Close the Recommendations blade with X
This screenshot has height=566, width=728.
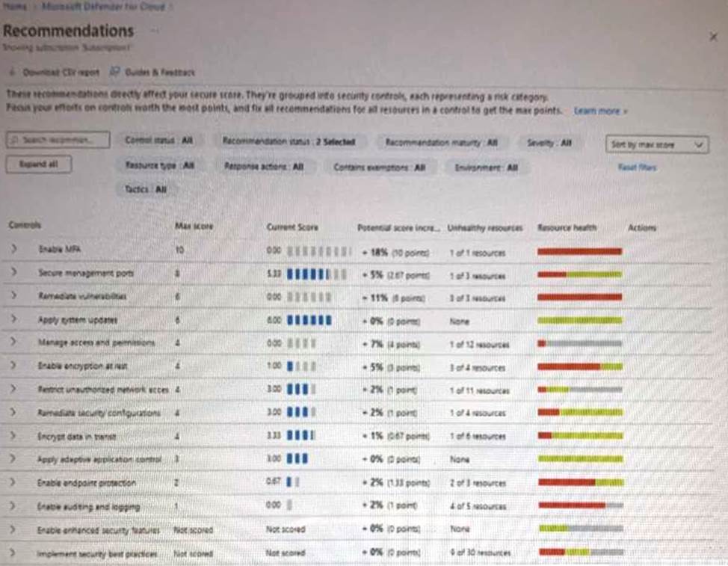tap(713, 36)
